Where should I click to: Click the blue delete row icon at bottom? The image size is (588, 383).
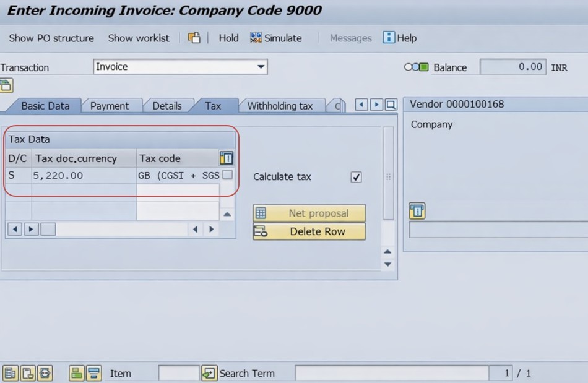tap(93, 373)
